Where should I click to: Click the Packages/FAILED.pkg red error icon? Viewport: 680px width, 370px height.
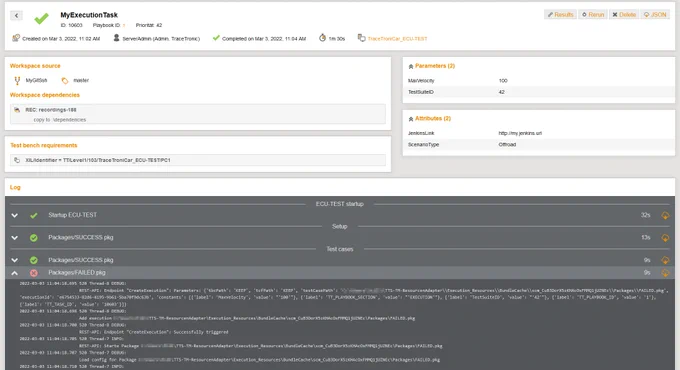(33, 273)
